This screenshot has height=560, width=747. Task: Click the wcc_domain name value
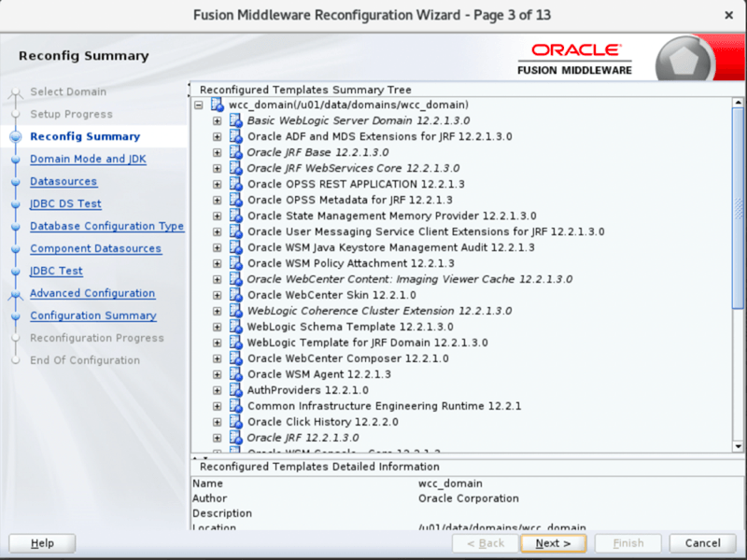(450, 483)
